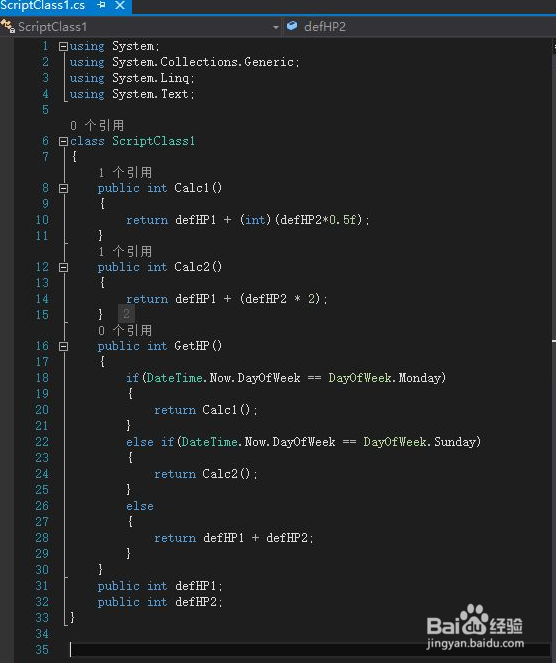Viewport: 556px width, 663px height.
Task: Collapse the using directives block
Action: [63, 46]
